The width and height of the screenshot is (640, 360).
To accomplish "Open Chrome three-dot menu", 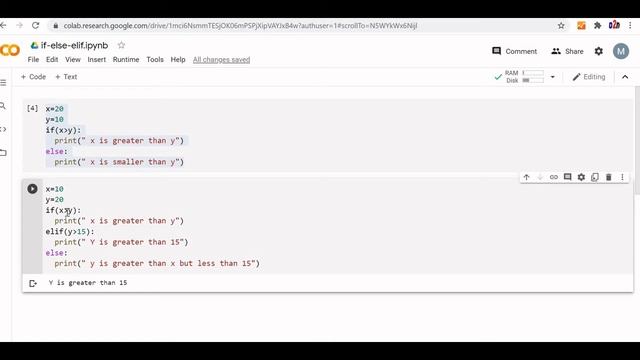I will pyautogui.click(x=630, y=25).
